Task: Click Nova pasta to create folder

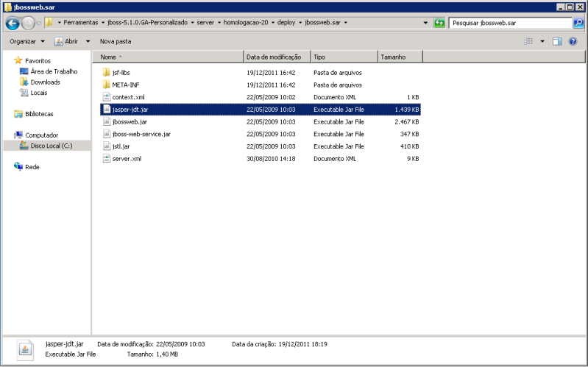Action: (x=116, y=42)
